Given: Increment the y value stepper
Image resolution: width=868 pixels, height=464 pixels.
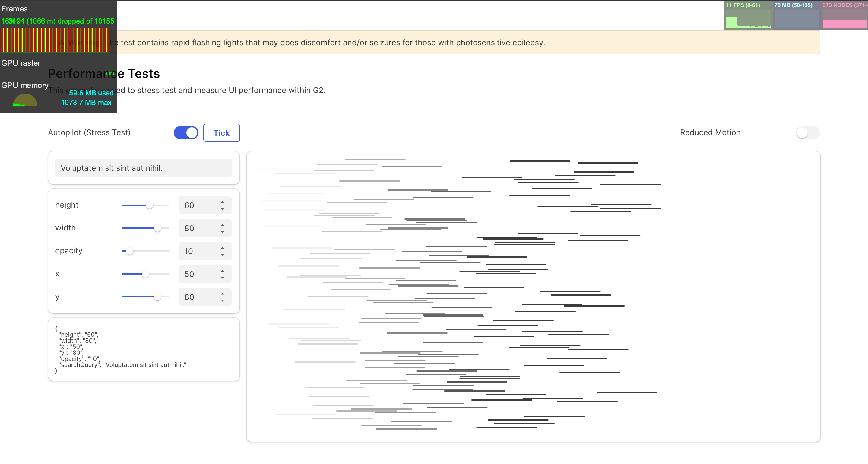Looking at the screenshot, I should [222, 294].
